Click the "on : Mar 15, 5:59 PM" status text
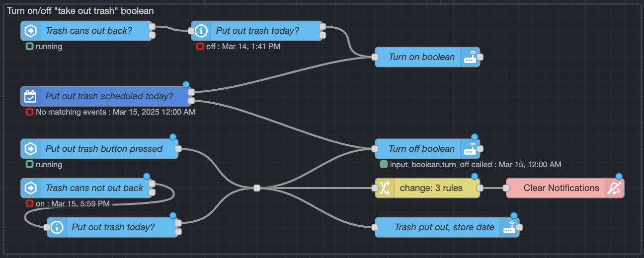The image size is (644, 258). [73, 204]
